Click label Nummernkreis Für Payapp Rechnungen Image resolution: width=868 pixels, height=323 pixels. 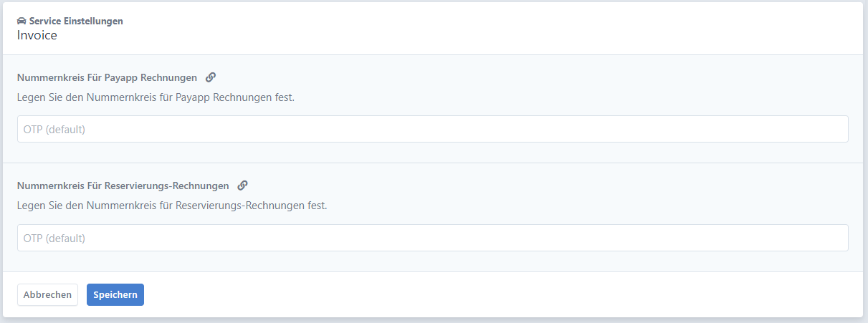tap(107, 77)
